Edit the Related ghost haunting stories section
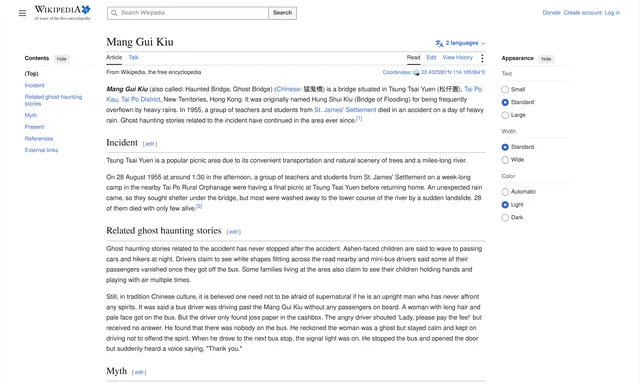This screenshot has height=384, width=640. coord(233,232)
